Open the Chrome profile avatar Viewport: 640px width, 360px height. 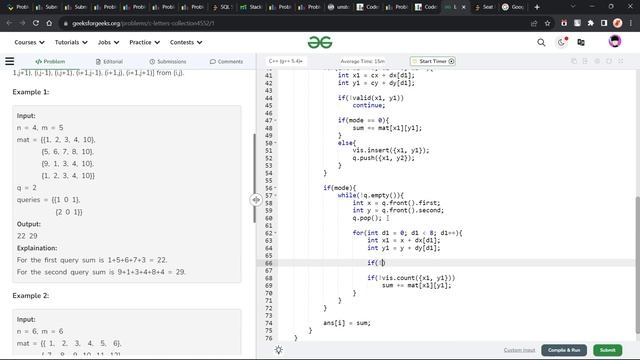(x=618, y=23)
